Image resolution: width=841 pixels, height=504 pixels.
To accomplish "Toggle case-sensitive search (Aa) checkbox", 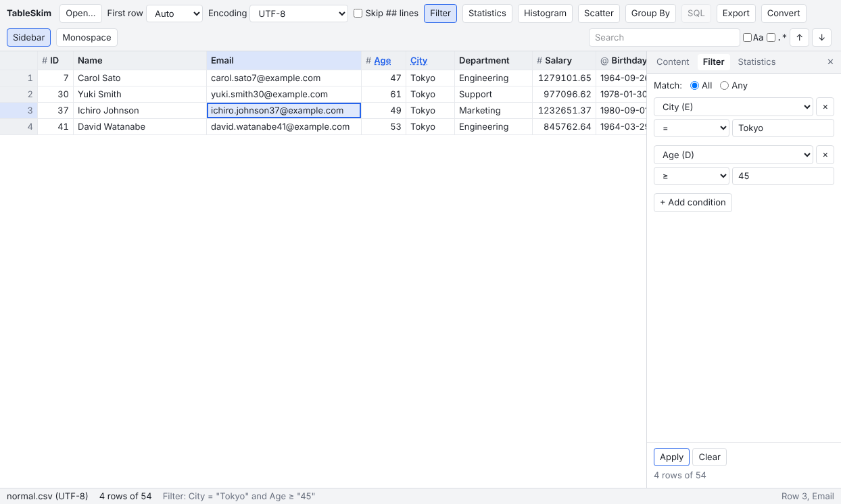I will pyautogui.click(x=747, y=38).
